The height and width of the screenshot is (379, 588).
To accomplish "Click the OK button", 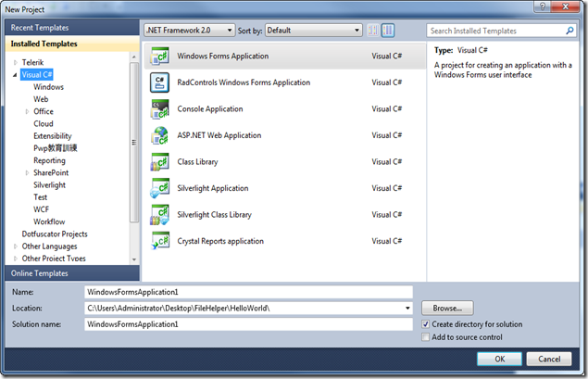I will click(499, 360).
